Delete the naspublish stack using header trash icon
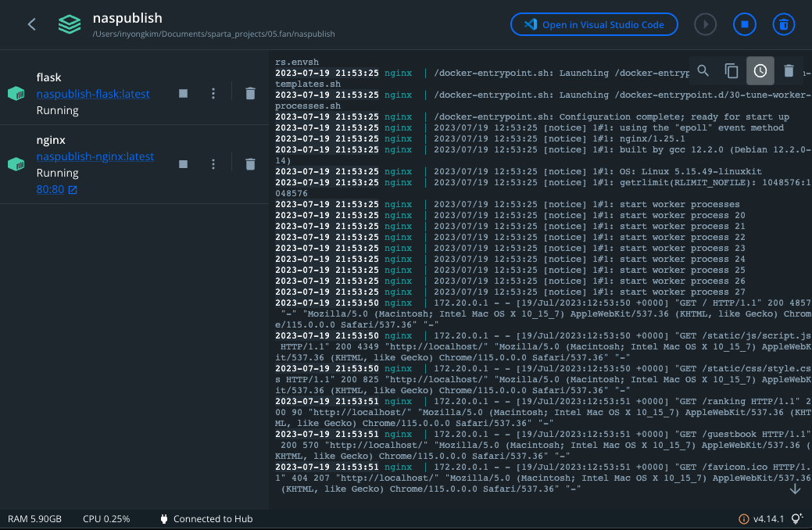The image size is (812, 530). pos(784,24)
